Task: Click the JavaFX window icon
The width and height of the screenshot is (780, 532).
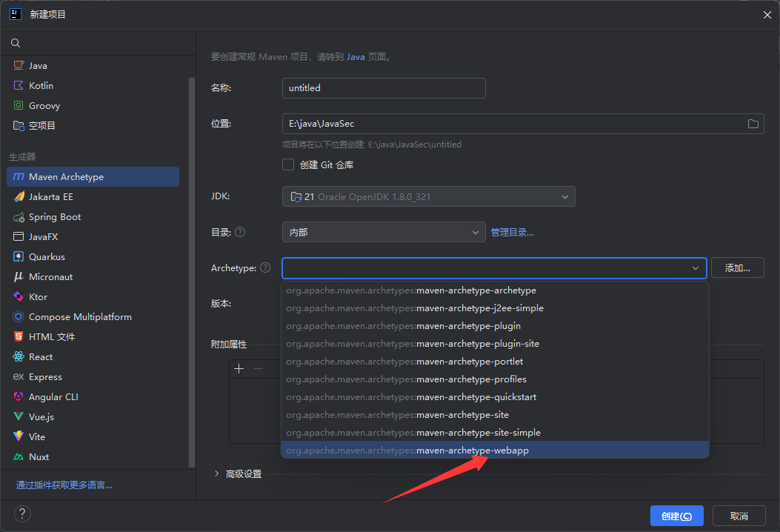Action: (19, 236)
